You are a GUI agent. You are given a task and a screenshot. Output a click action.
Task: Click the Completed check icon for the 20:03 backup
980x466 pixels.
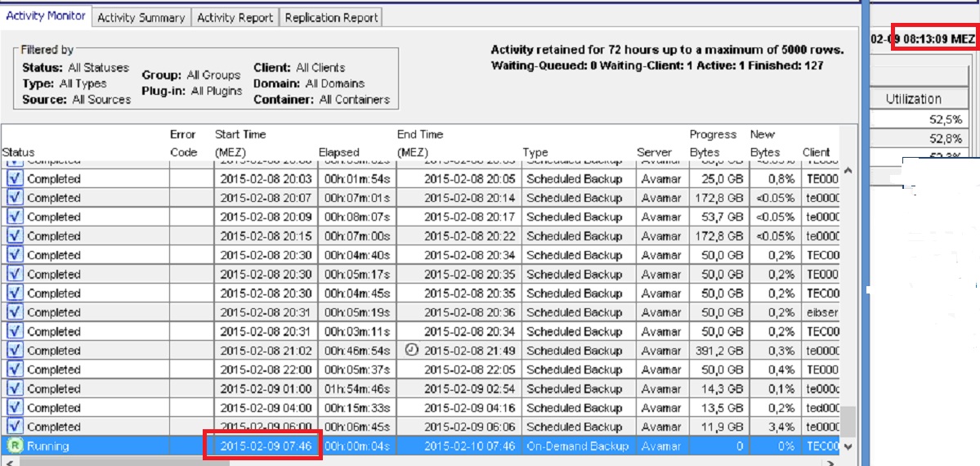click(x=15, y=179)
